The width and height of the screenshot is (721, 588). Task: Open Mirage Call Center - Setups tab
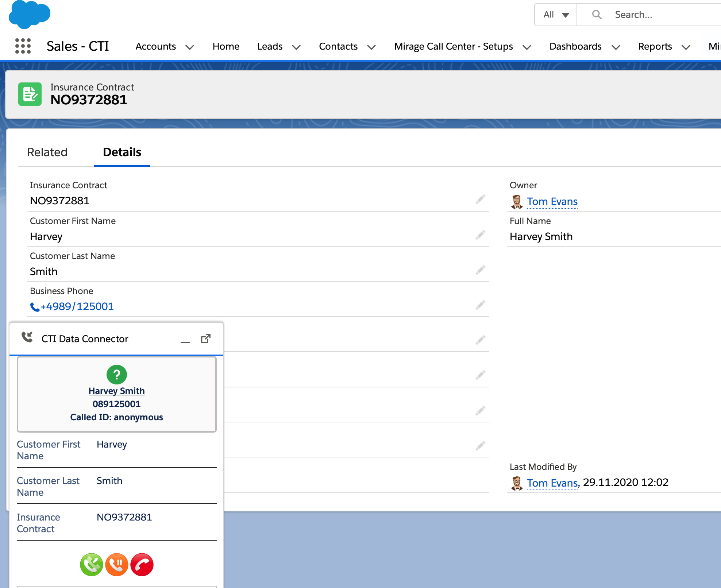tap(454, 46)
